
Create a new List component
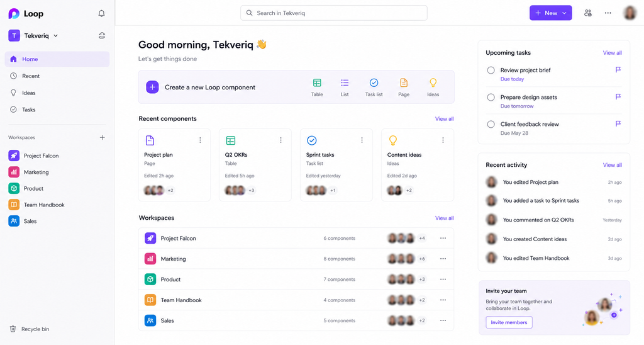point(345,88)
